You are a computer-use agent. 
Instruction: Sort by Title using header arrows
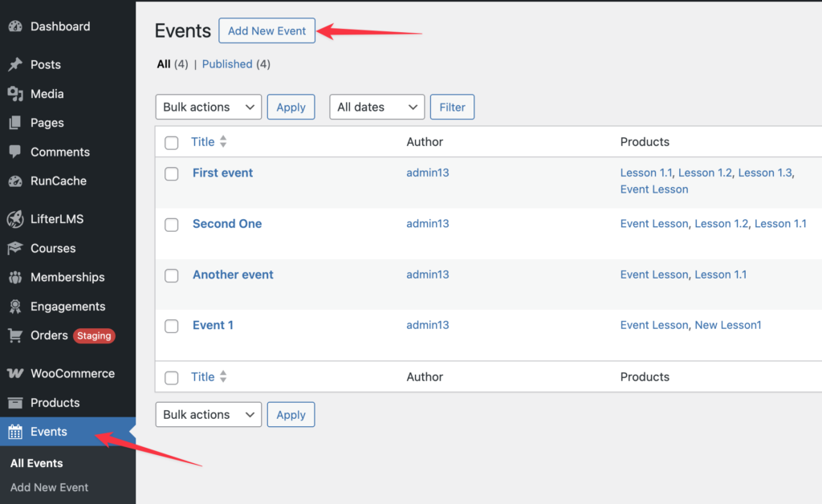(223, 141)
